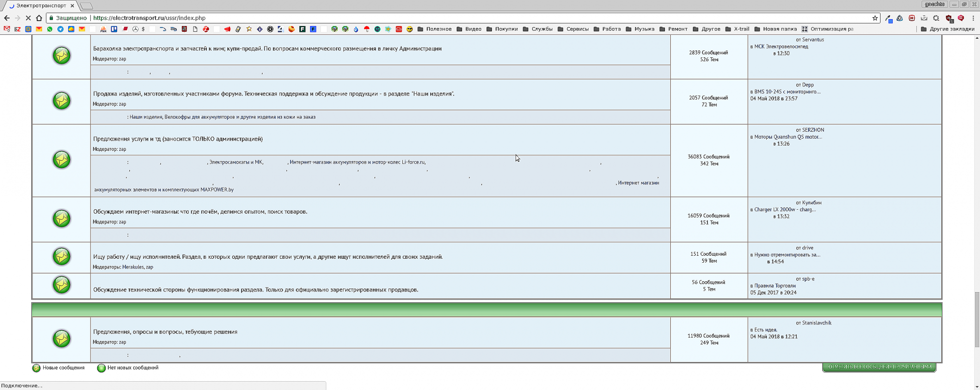Open the Chrome three-dot menu
The height and width of the screenshot is (390, 980).
coord(973,18)
